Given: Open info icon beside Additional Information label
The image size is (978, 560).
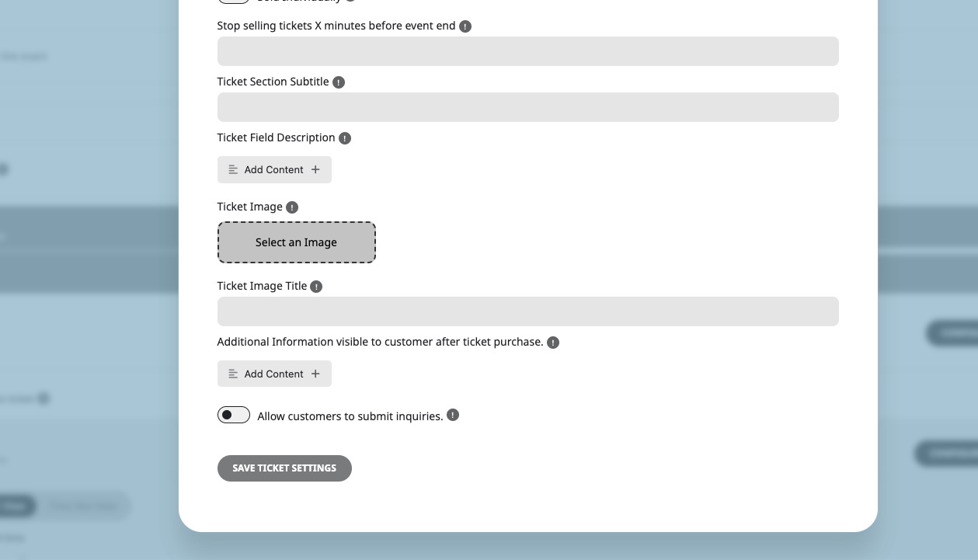Looking at the screenshot, I should tap(553, 343).
